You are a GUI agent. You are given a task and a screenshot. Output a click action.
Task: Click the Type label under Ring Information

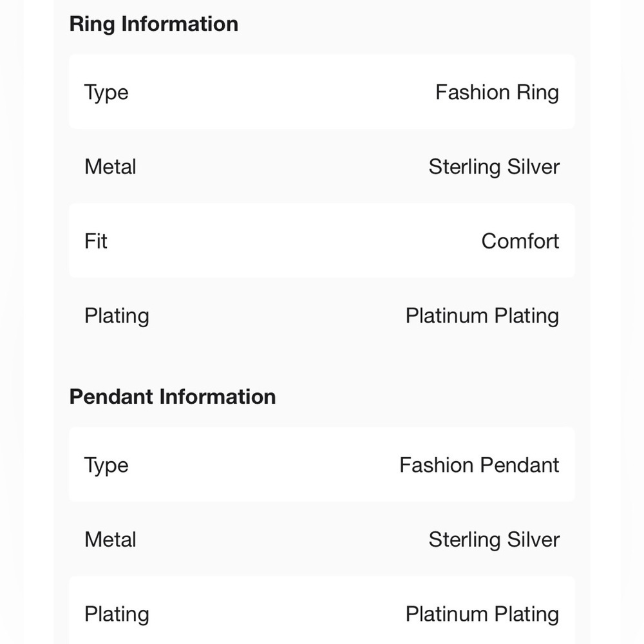tap(106, 93)
